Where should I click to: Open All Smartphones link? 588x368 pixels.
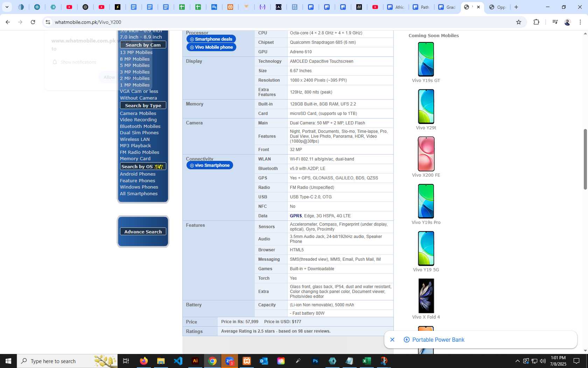(x=139, y=194)
